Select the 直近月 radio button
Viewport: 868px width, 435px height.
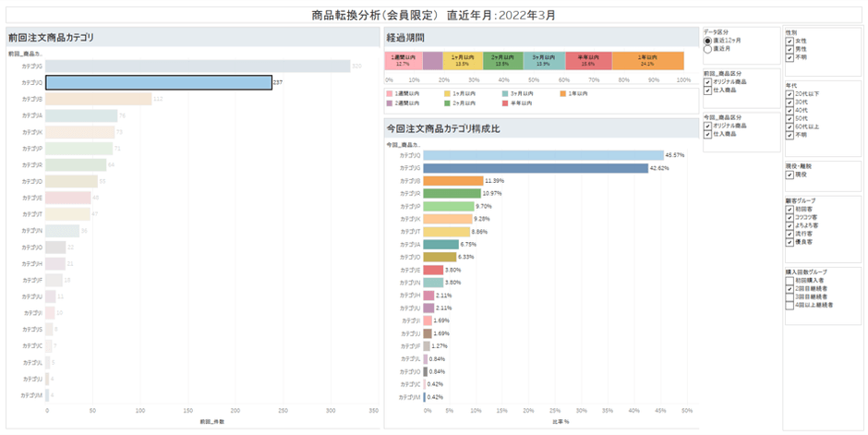(x=707, y=48)
